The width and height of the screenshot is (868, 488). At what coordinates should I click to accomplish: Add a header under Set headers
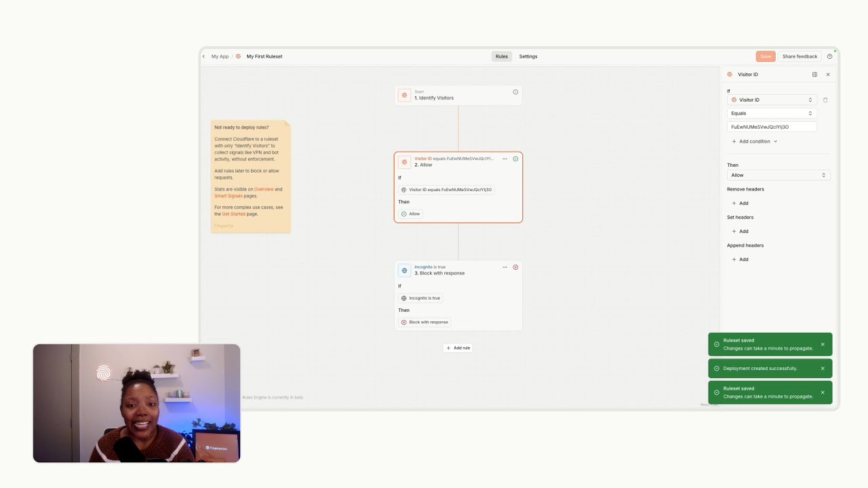pos(740,231)
